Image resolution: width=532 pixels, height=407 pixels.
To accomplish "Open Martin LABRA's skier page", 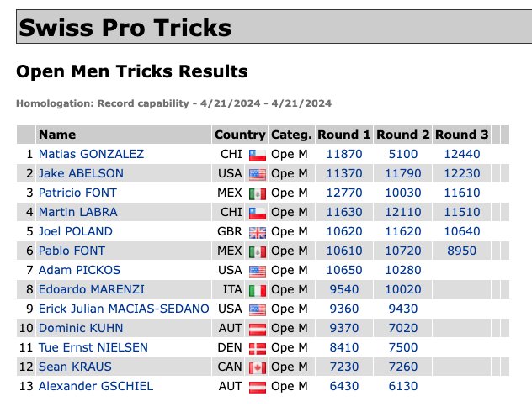I will tap(77, 212).
